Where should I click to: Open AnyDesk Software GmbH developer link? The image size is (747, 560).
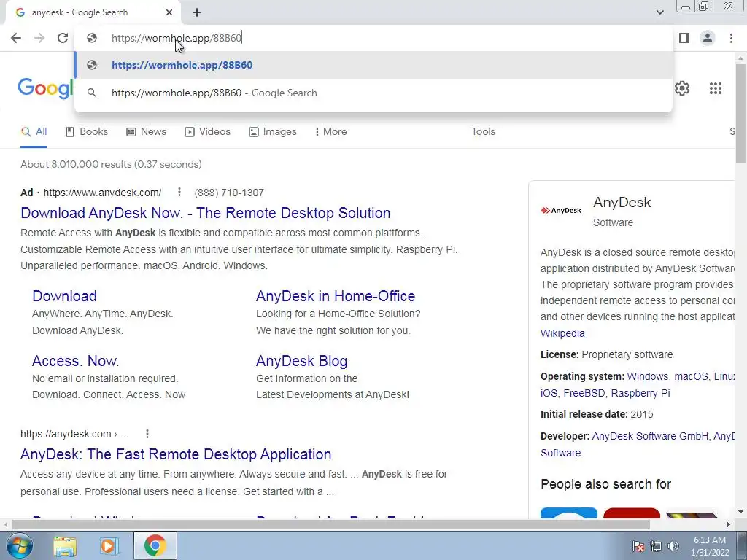click(x=650, y=436)
